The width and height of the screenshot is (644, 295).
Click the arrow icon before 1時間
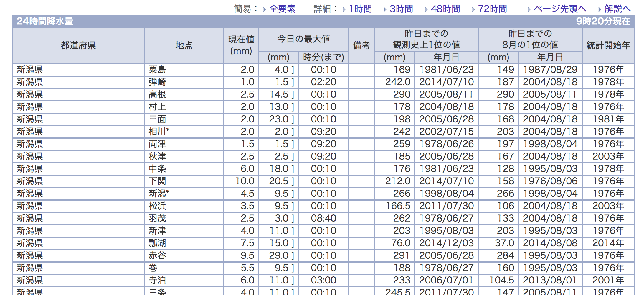click(344, 9)
